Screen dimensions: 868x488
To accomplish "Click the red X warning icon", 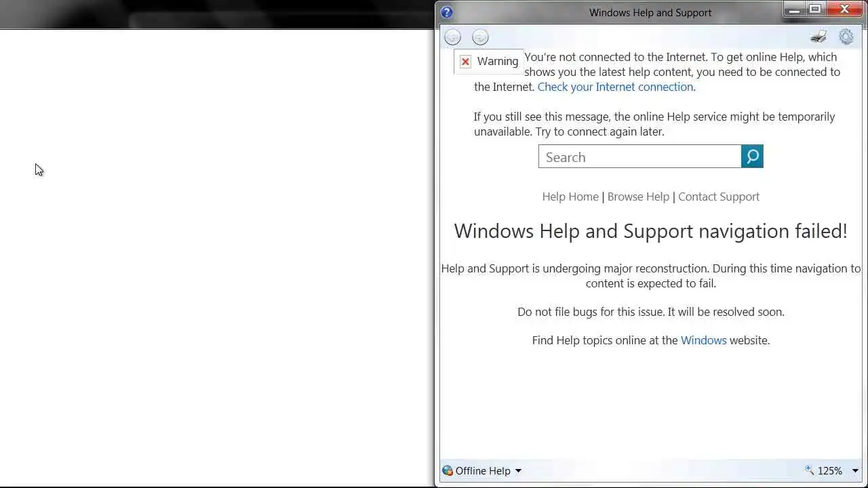I will point(465,62).
